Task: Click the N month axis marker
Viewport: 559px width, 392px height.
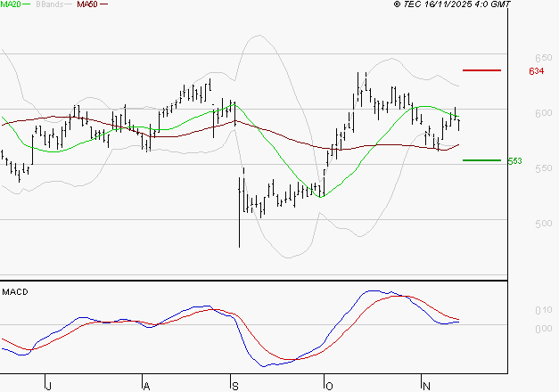Action: coord(426,387)
